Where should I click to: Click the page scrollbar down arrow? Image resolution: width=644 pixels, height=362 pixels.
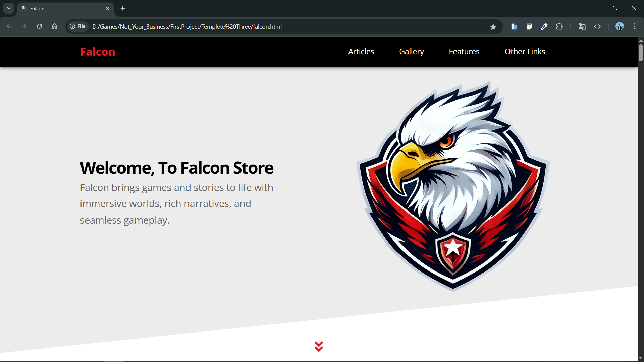click(641, 358)
